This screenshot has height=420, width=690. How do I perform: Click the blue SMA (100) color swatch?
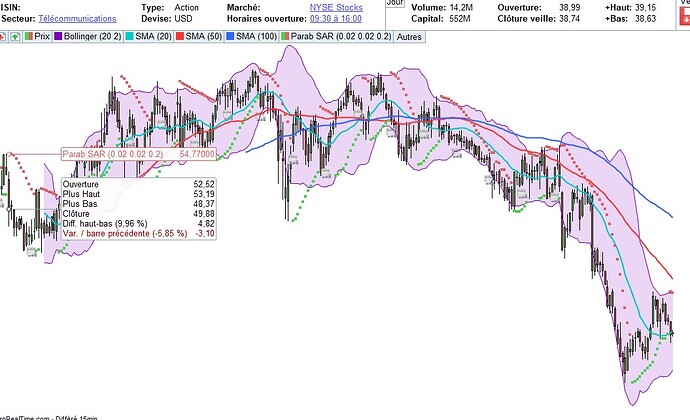[x=273, y=35]
